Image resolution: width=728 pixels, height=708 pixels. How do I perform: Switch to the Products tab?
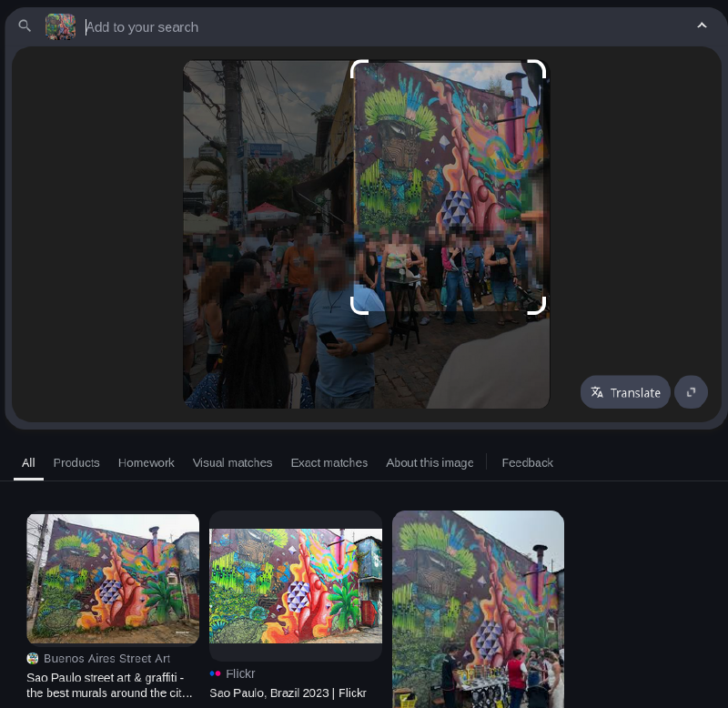point(76,462)
